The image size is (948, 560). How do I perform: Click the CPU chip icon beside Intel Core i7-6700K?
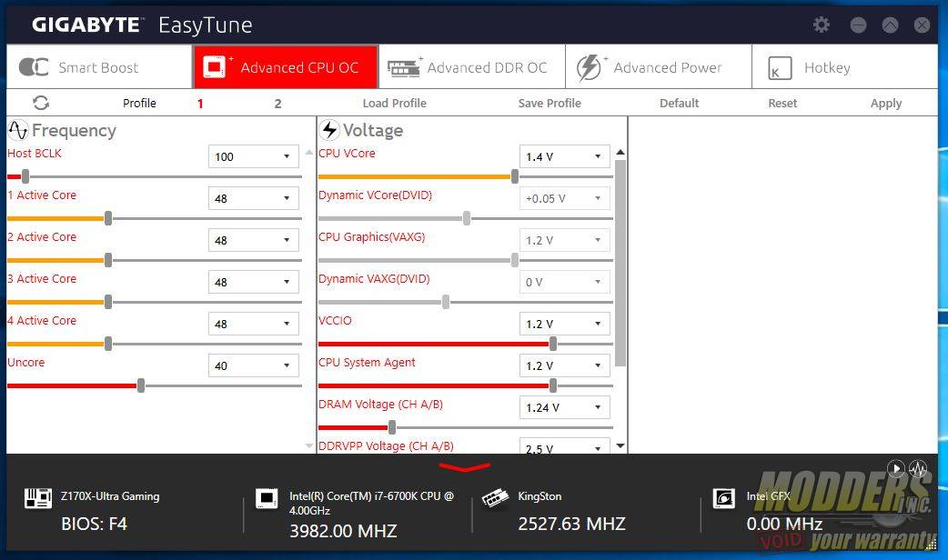point(267,498)
